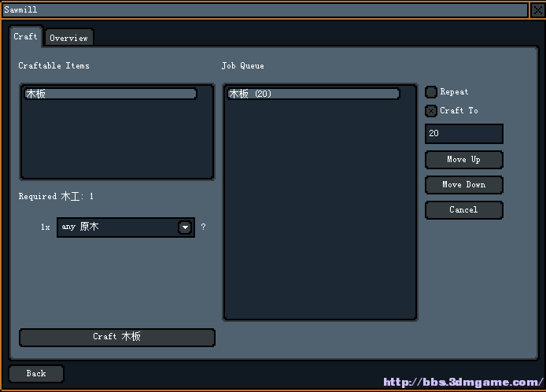This screenshot has width=546, height=392.
Task: Click the question mark help icon
Action: point(203,227)
